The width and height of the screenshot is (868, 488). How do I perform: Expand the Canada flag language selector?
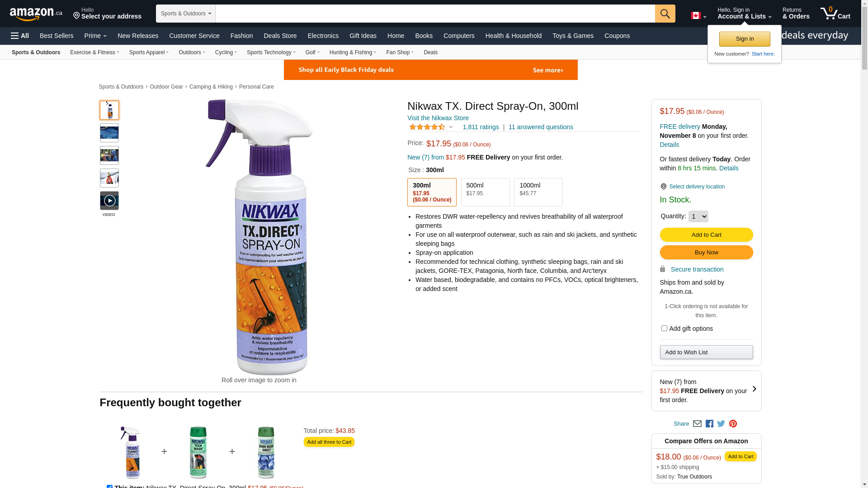click(698, 16)
